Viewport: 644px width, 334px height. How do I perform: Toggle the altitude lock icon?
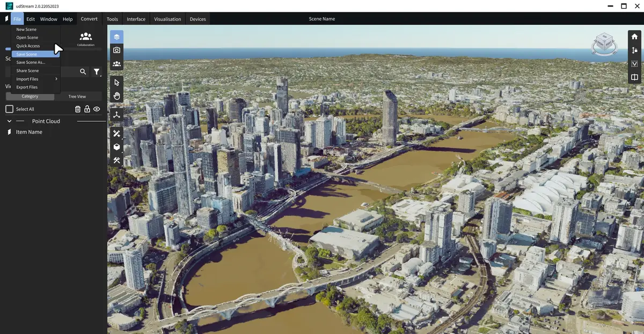[x=634, y=50]
